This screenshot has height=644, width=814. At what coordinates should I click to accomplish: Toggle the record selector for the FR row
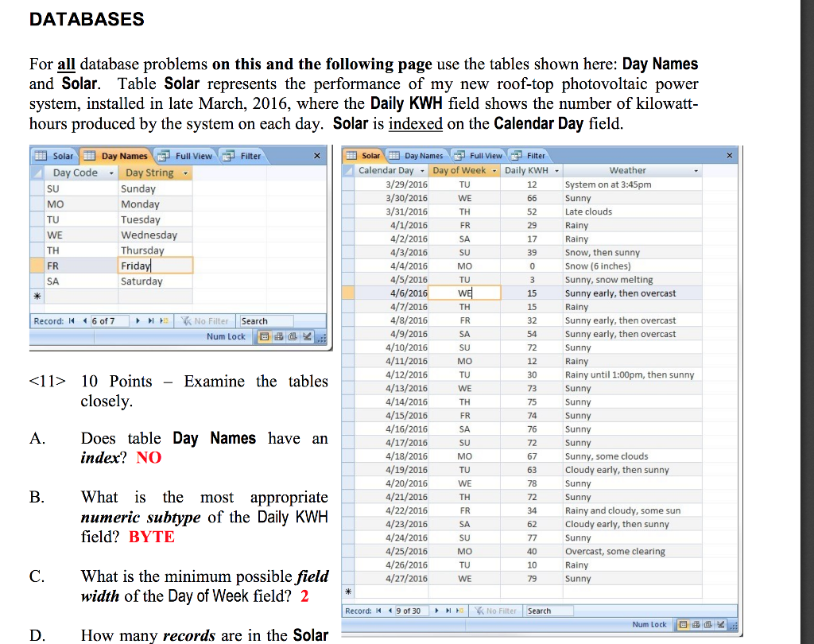click(x=37, y=266)
